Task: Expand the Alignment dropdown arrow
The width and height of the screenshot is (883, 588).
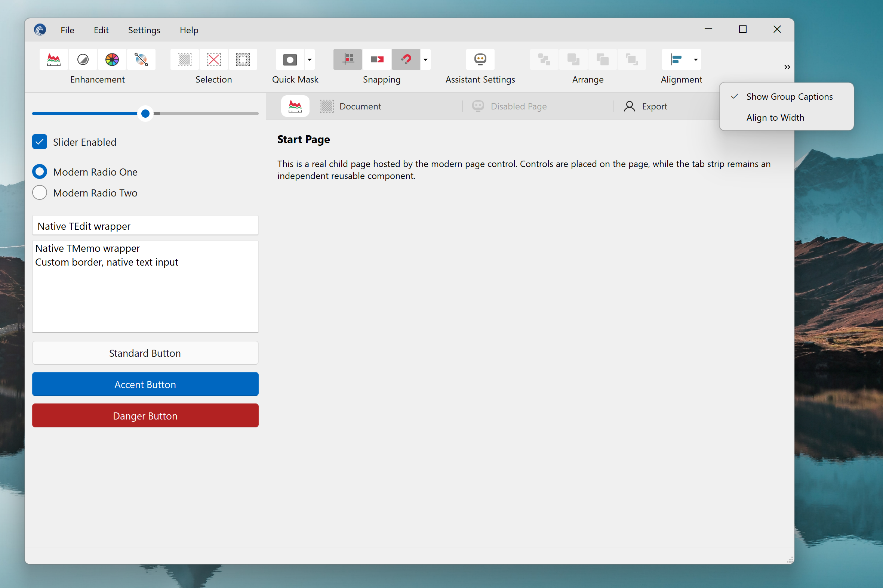Action: [x=696, y=59]
